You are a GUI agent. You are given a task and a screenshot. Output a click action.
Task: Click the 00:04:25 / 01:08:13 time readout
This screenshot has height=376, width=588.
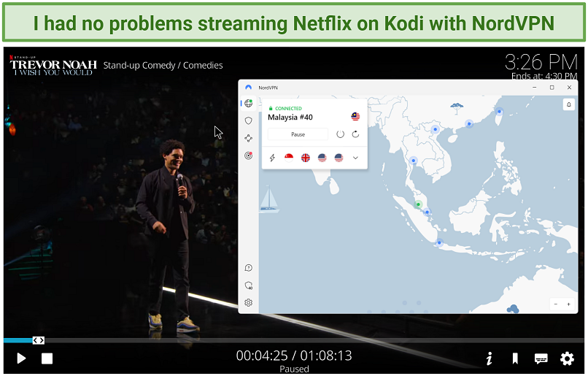294,356
